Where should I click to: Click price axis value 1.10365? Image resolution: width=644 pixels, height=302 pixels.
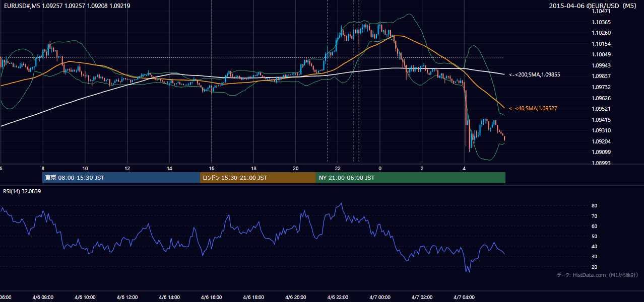click(601, 22)
